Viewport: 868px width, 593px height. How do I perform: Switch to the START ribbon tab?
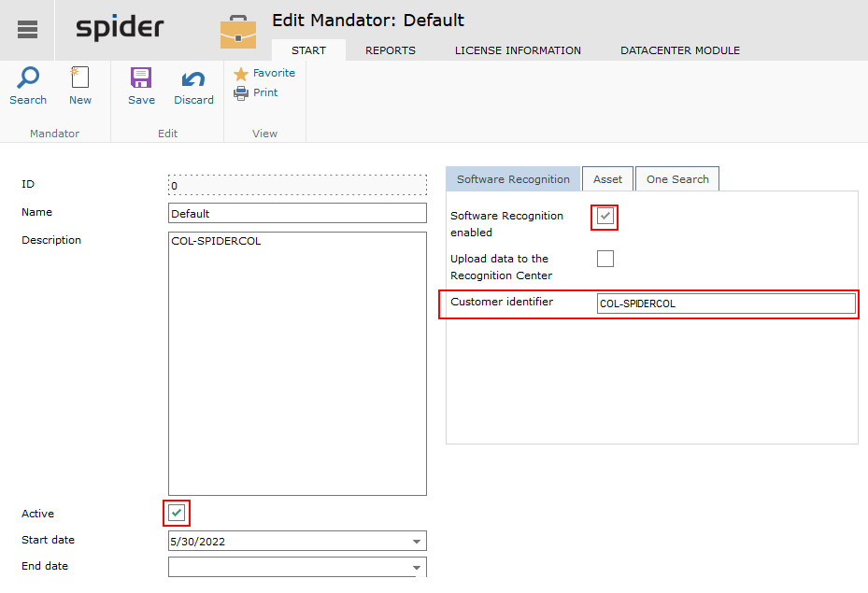coord(308,50)
